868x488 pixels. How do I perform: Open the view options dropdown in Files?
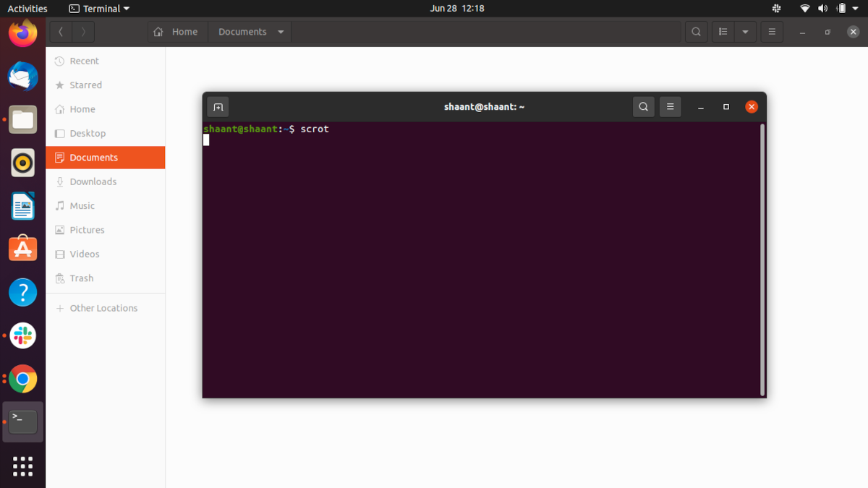point(745,31)
